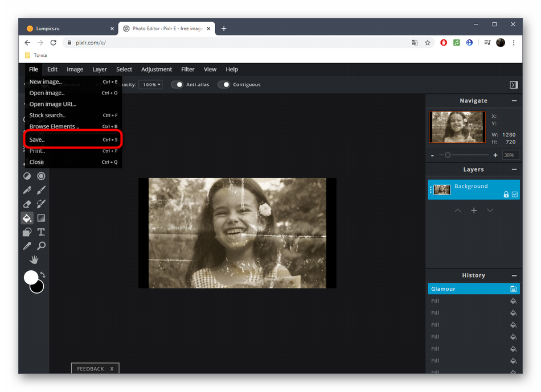Click Save in the File menu
The image size is (541, 392).
[x=37, y=139]
